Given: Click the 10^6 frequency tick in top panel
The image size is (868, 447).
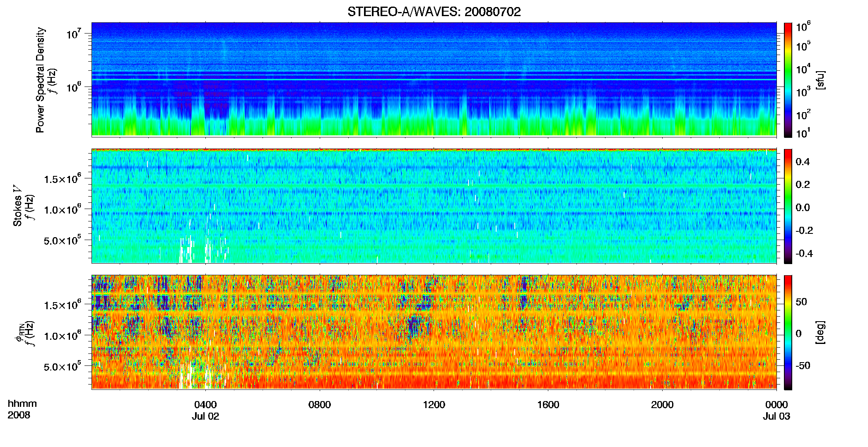Looking at the screenshot, I should click(73, 87).
